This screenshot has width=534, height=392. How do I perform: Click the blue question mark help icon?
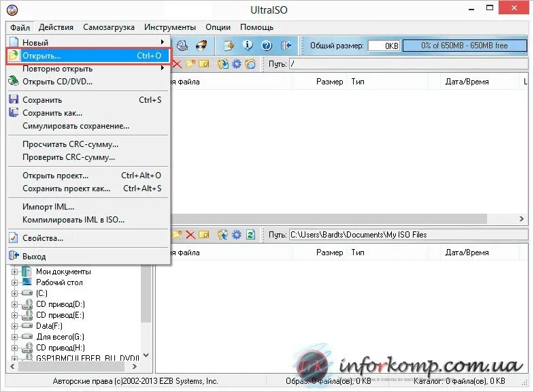267,46
